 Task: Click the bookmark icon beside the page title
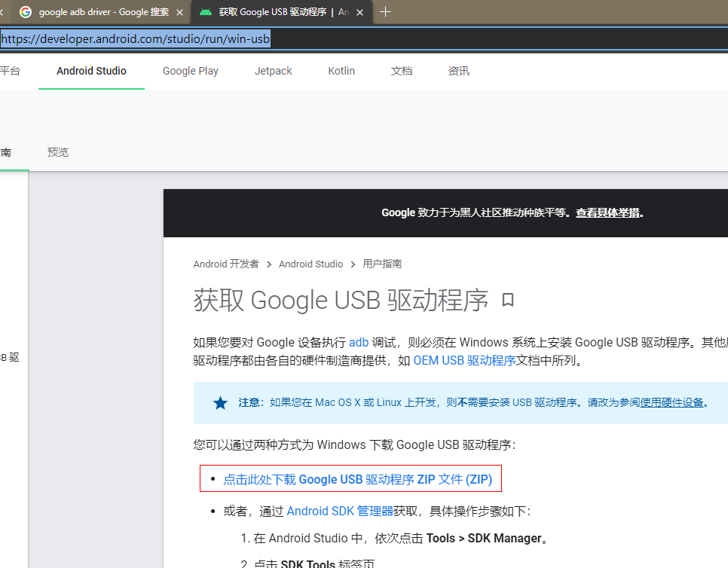pyautogui.click(x=509, y=300)
